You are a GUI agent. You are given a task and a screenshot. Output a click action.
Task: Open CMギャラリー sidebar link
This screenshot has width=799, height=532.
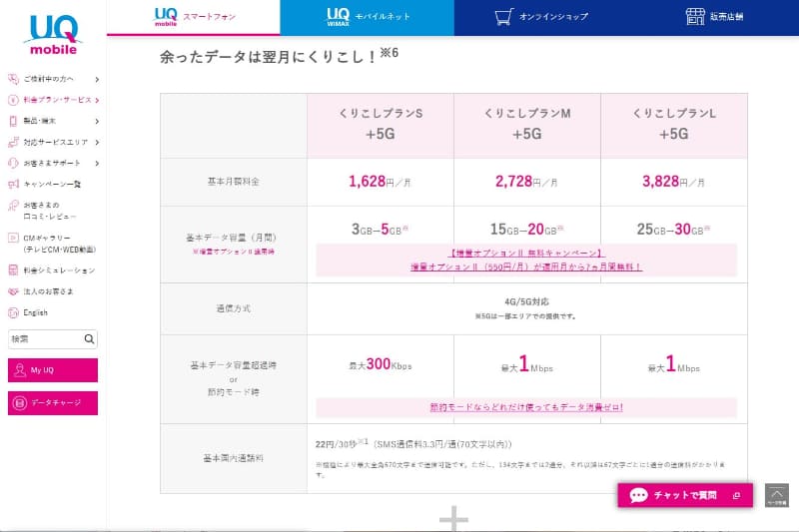(x=52, y=244)
